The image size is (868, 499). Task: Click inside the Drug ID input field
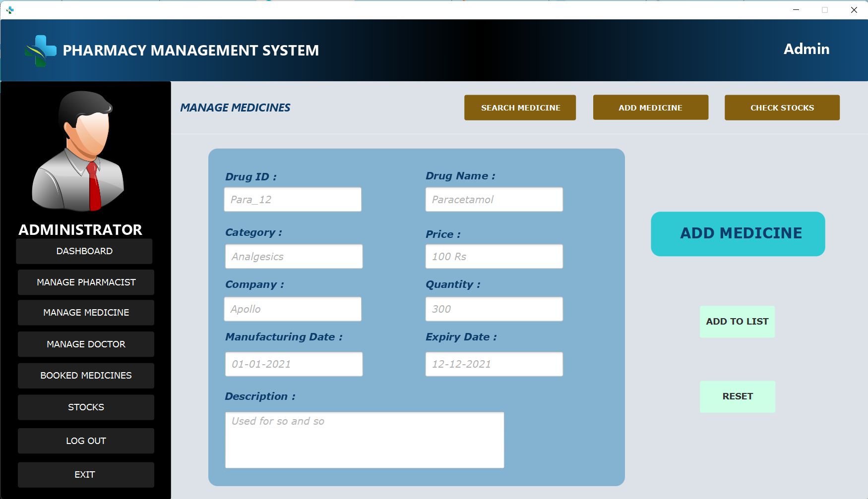[293, 199]
